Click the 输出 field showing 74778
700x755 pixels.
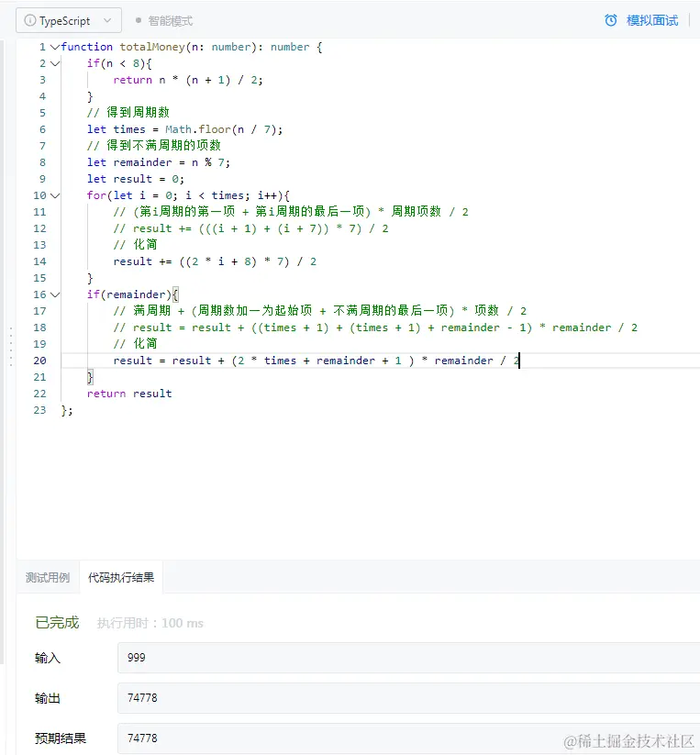[x=408, y=698]
